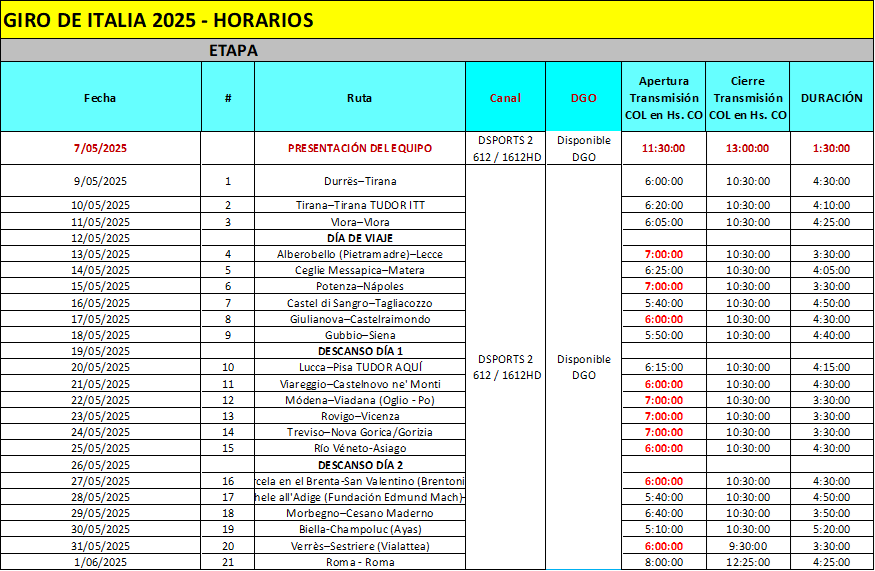Click the red 7/05/2025 date cell
875x571 pixels.
[100, 148]
